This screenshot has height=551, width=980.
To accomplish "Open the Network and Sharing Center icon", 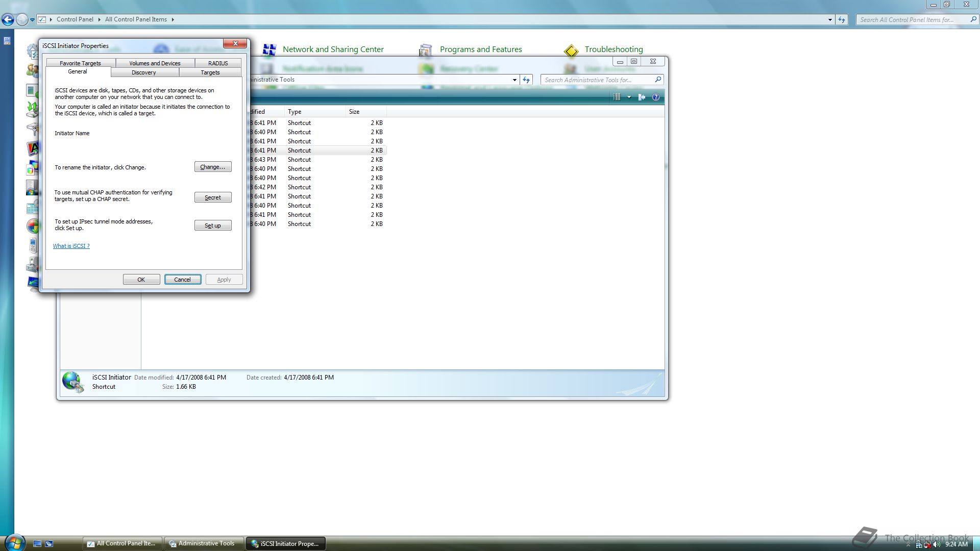I will pyautogui.click(x=269, y=49).
